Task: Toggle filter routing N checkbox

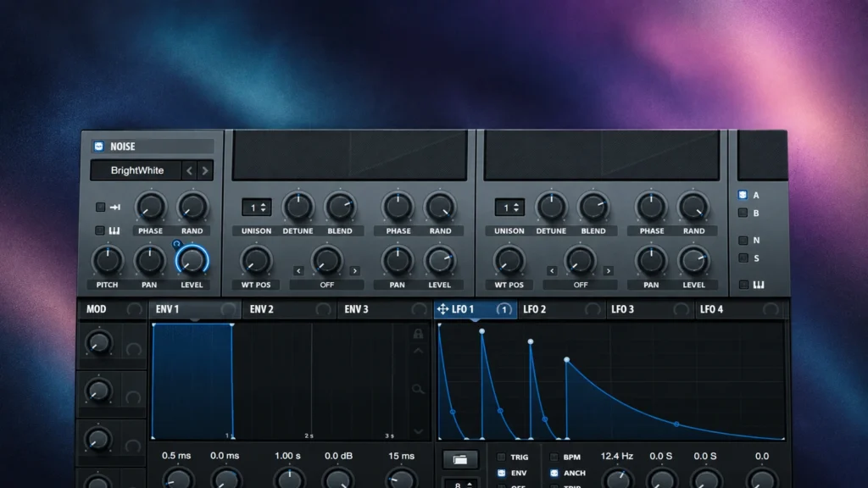Action: (x=743, y=240)
